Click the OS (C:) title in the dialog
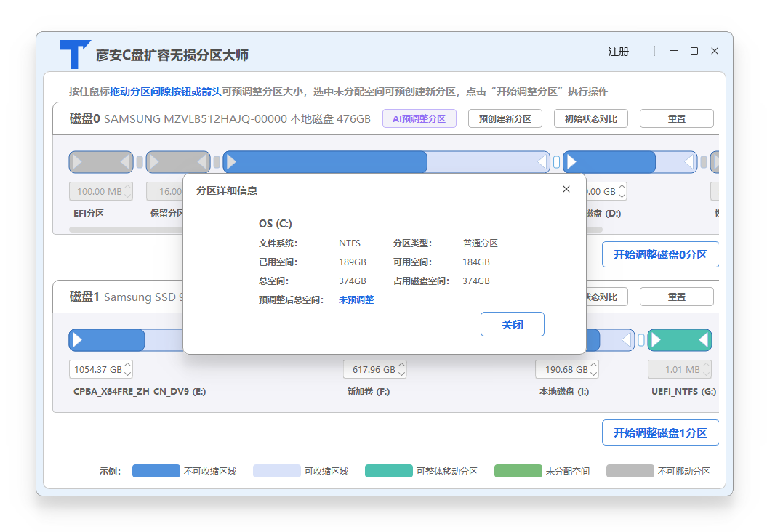Viewport: 767px width, 532px height. (276, 223)
